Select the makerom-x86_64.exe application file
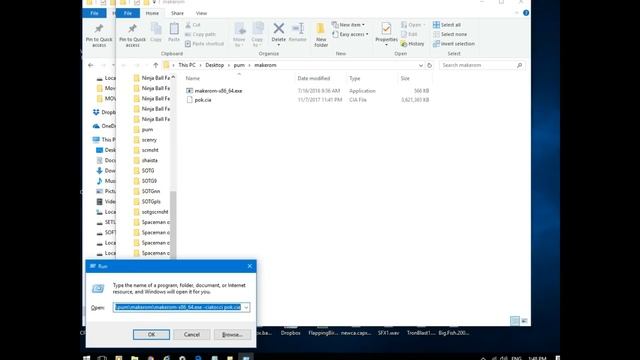 tap(218, 91)
